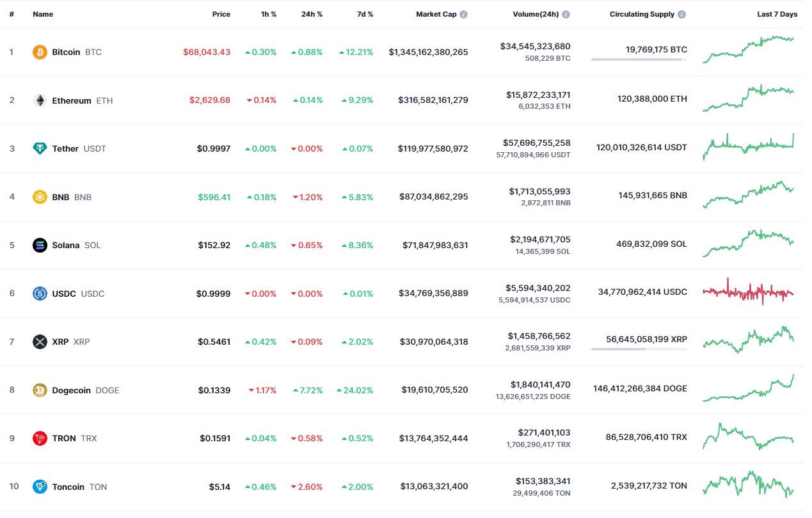
Task: Sort the table by Price column
Action: point(221,14)
